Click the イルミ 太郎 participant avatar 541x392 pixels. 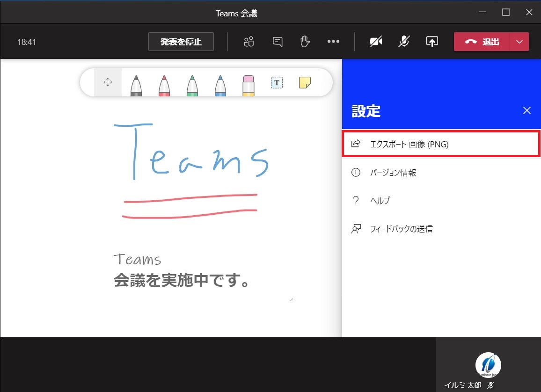tap(488, 365)
